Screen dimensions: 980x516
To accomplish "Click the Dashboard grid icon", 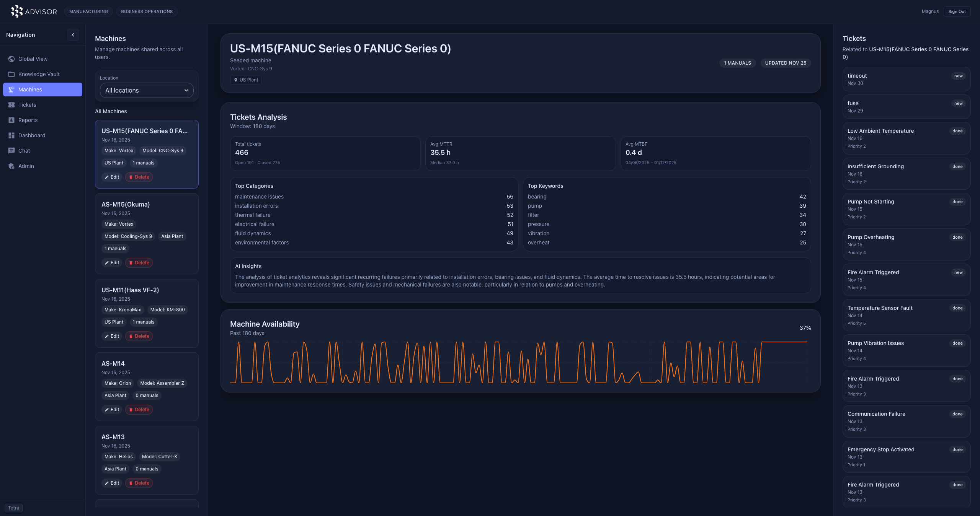I will tap(11, 135).
